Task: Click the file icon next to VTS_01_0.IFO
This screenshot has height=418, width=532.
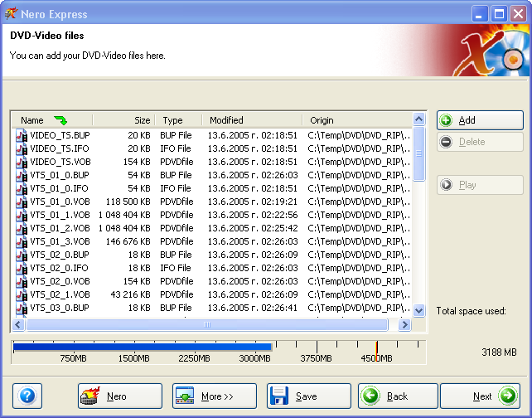Action: pos(22,189)
